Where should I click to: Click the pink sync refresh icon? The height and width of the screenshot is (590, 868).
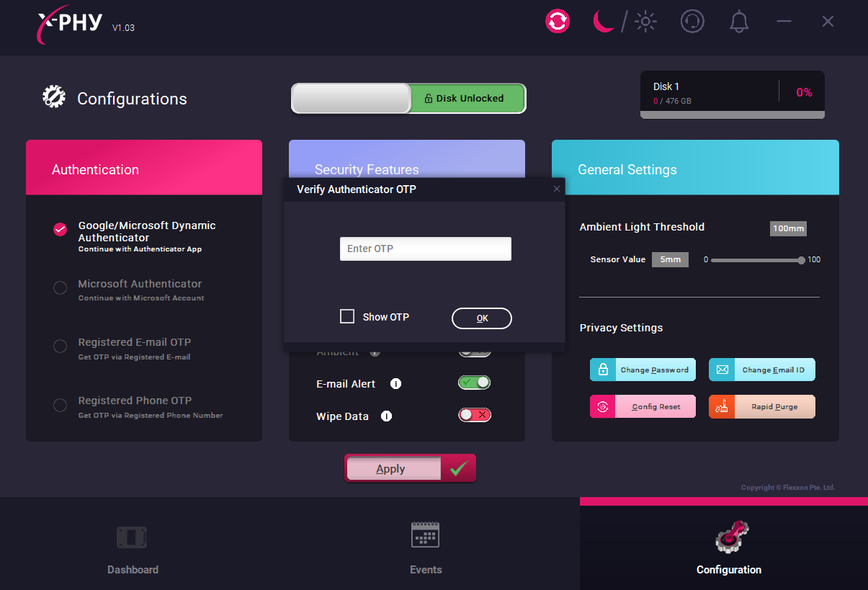click(x=558, y=21)
